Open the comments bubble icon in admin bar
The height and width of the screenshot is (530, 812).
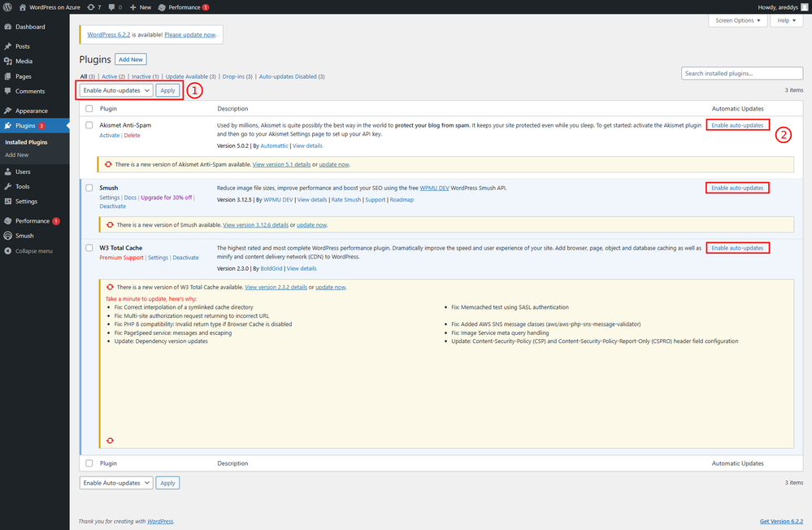(112, 7)
